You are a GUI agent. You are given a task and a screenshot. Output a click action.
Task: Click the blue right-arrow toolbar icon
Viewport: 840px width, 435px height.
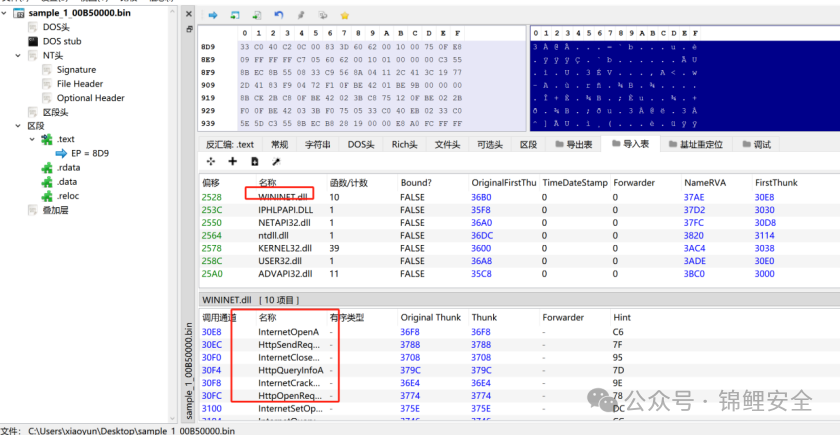[213, 15]
